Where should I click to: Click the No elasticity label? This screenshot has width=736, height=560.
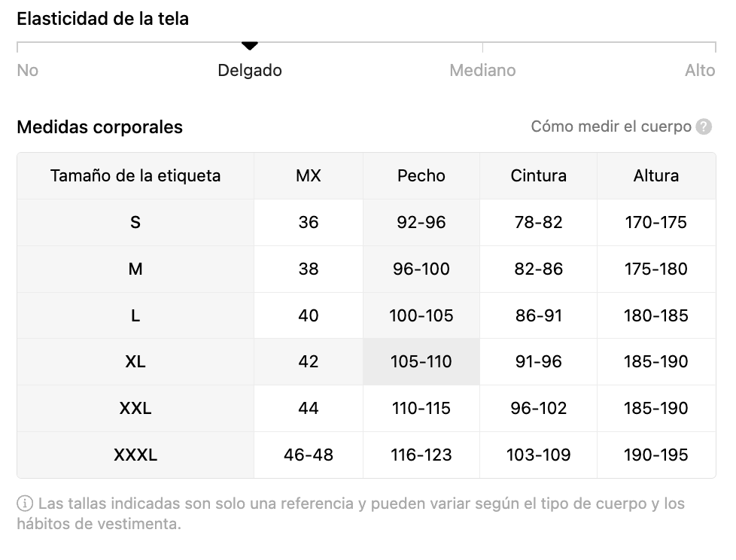[x=28, y=71]
